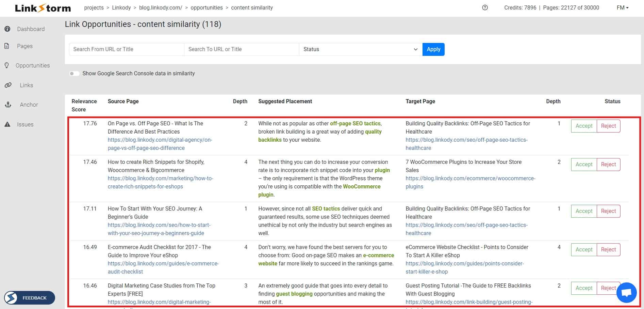Click the Opportunities sidebar icon
Viewport: 644px width, 309px height.
click(x=7, y=65)
